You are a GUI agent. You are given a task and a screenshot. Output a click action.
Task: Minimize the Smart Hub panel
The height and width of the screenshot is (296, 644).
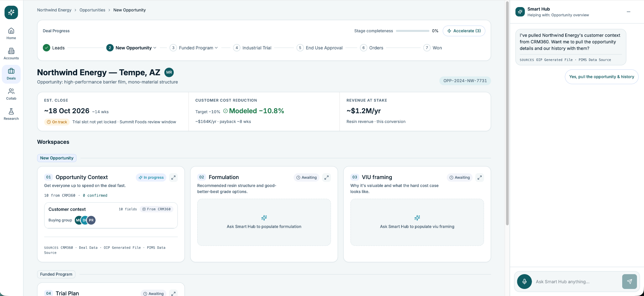629,12
